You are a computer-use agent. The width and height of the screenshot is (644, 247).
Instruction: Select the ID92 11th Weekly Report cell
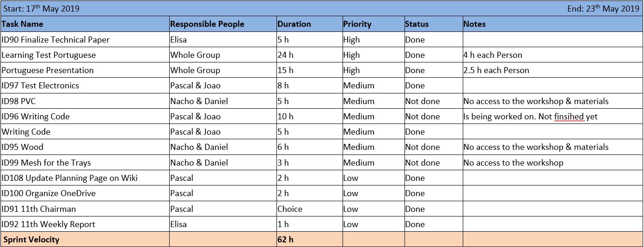48,224
